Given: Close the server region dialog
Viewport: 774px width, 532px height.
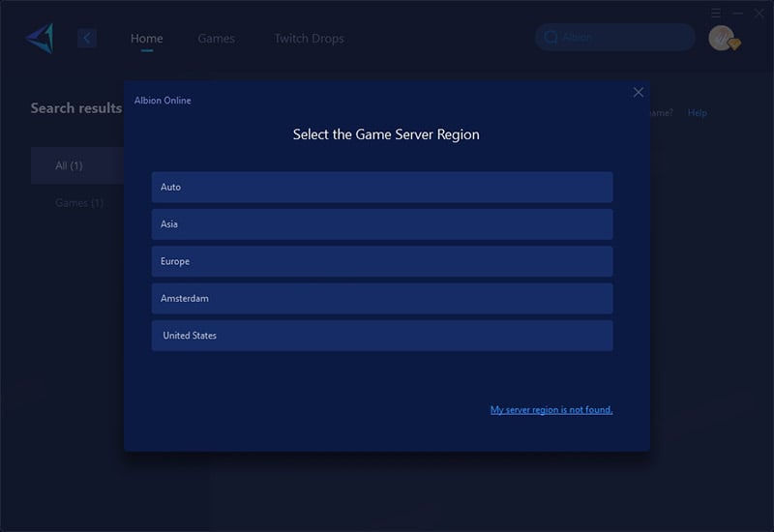Looking at the screenshot, I should pyautogui.click(x=639, y=92).
